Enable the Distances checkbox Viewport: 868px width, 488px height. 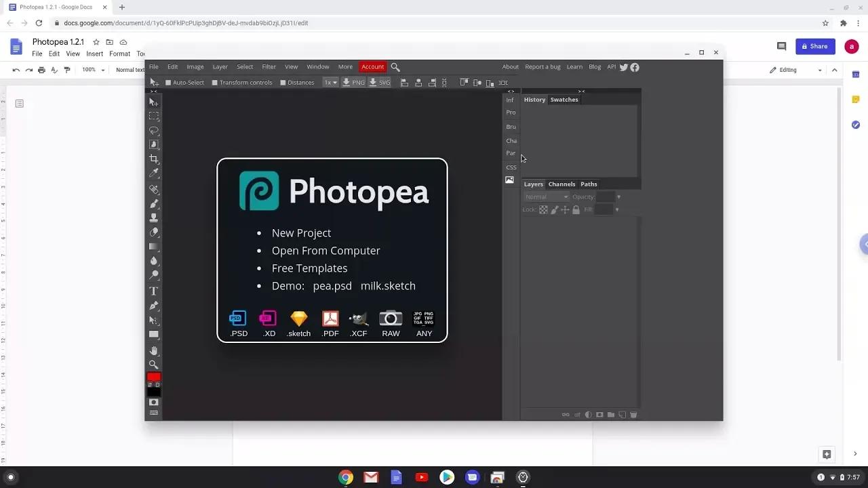coord(283,82)
